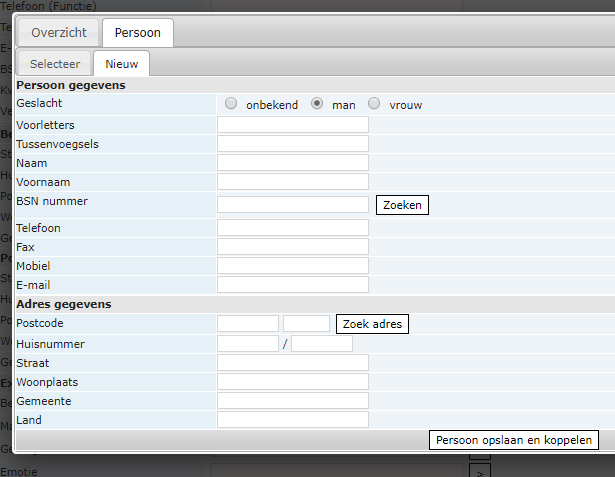
Task: Focus the Telefoon text field
Action: click(x=292, y=228)
